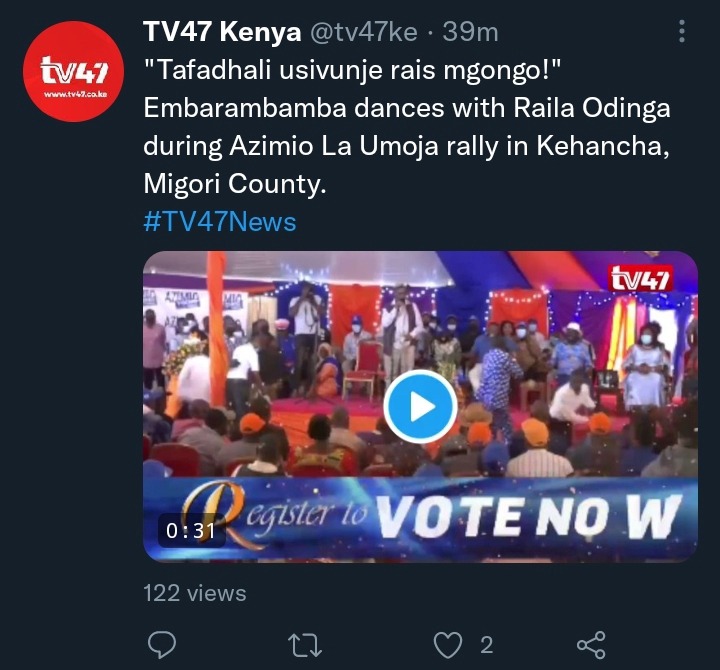The image size is (720, 670).
Task: Open tweet by clicking the Tafadhali quote text
Action: (353, 70)
